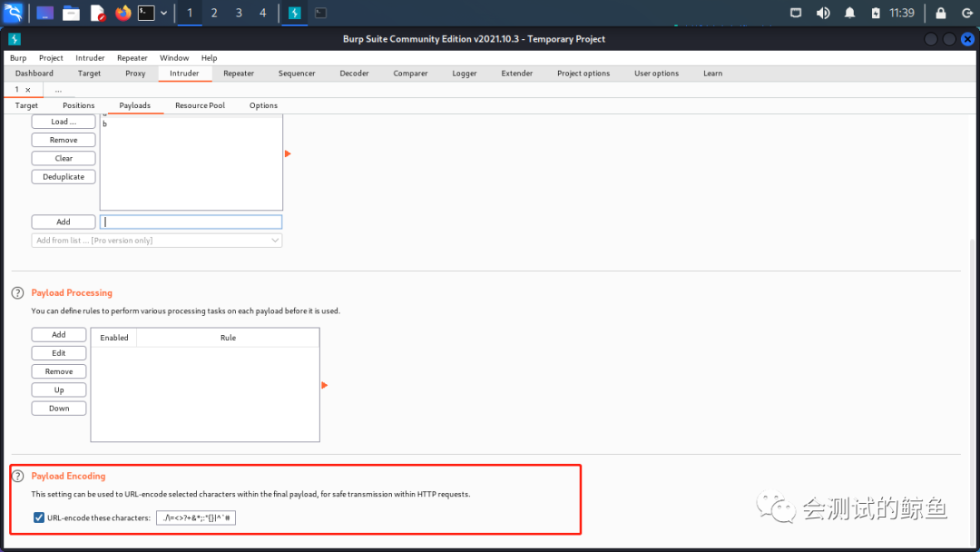980x552 pixels.
Task: Switch to the Proxy tab
Action: click(135, 74)
